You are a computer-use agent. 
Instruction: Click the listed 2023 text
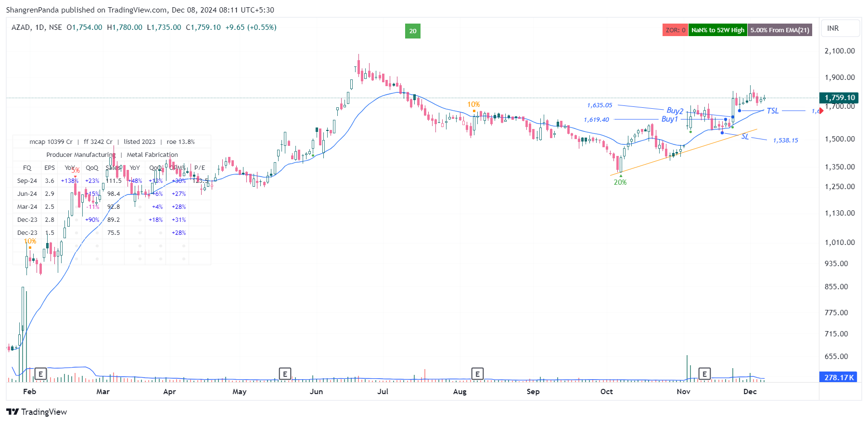(140, 142)
